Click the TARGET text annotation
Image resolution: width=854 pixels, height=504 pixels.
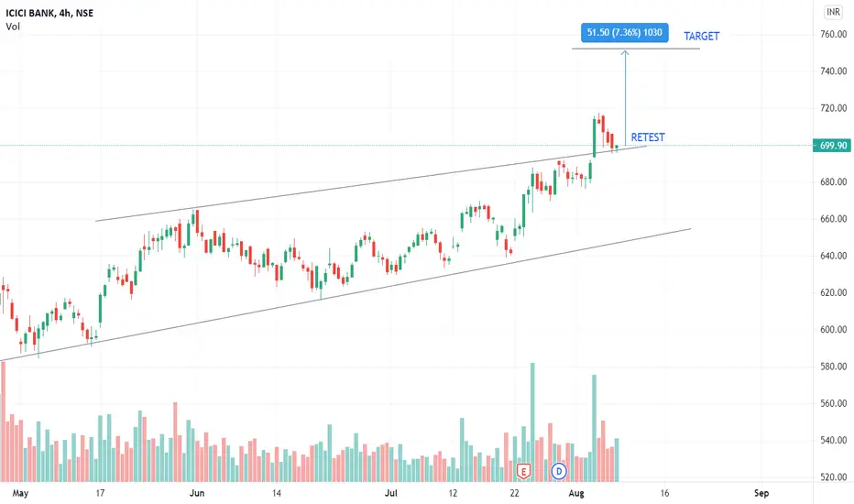(x=702, y=36)
